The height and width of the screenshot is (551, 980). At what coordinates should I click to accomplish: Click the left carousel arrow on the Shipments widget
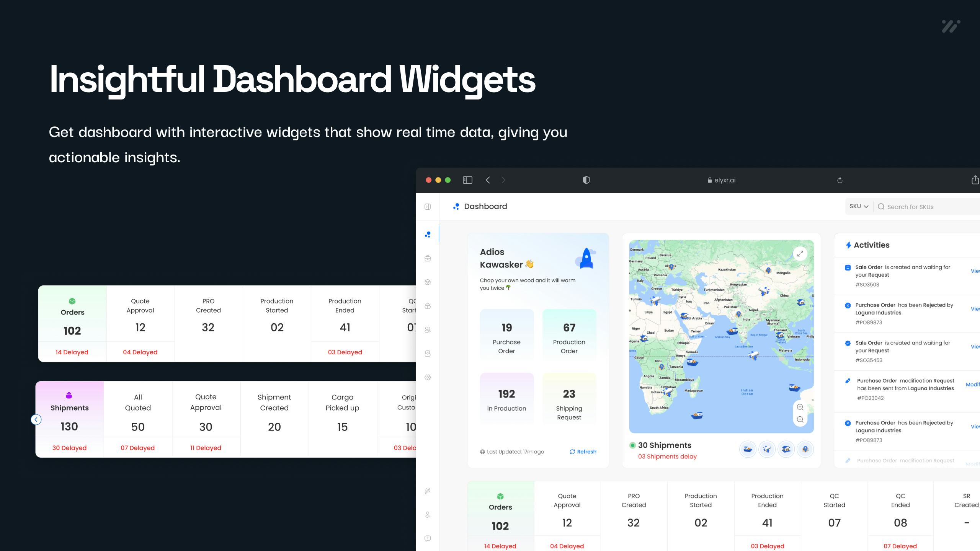point(36,420)
